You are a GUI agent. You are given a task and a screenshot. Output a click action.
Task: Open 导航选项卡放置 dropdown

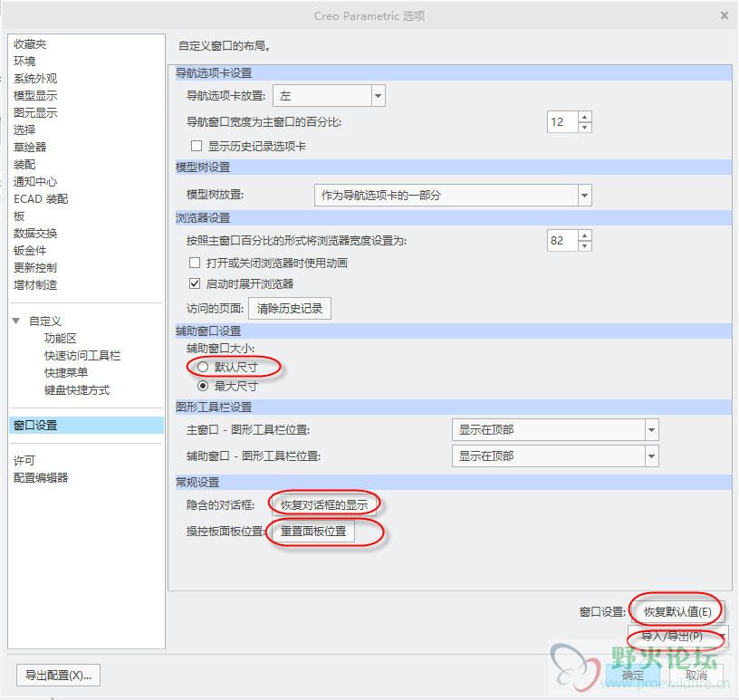329,96
